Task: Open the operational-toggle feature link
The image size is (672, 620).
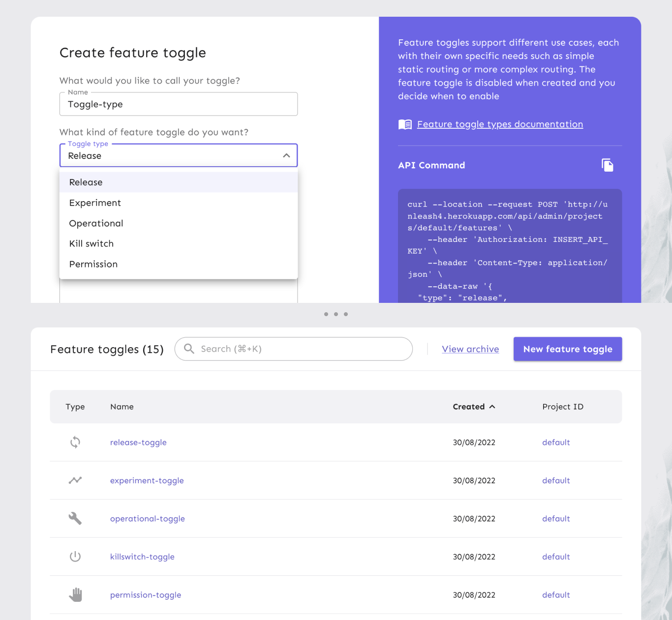Action: pyautogui.click(x=148, y=519)
